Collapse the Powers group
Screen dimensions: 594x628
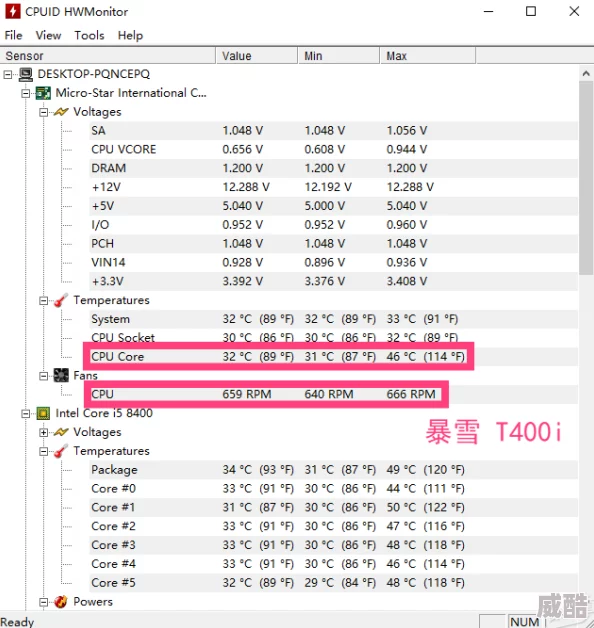tap(44, 602)
